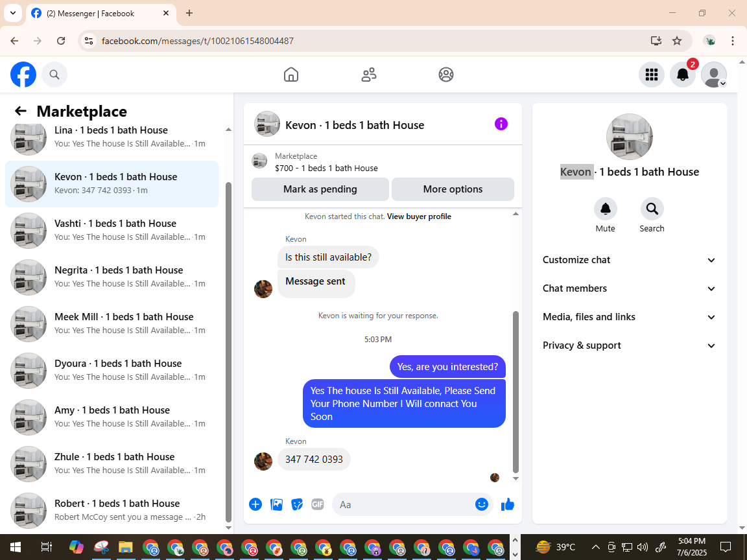Bookmark this page with star icon
The height and width of the screenshot is (560, 747).
677,41
